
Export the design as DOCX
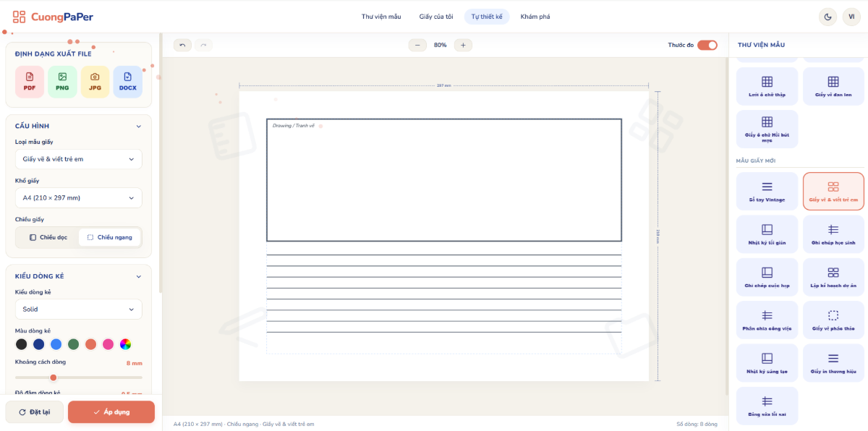[x=127, y=82]
